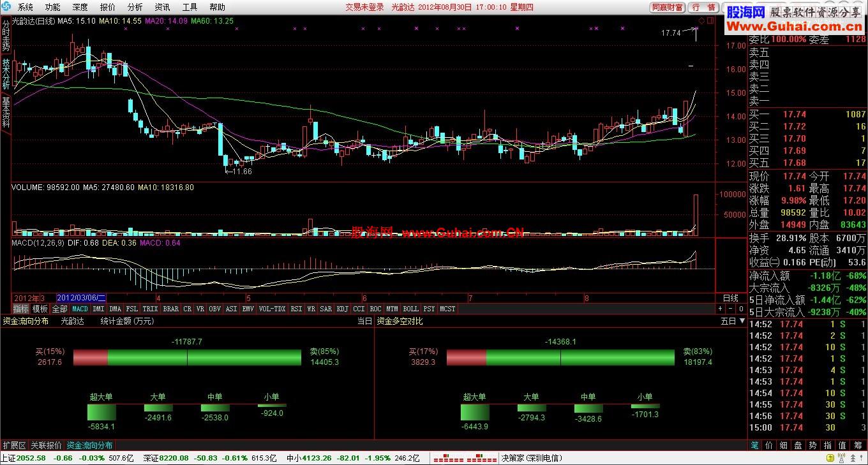
Task: Select the 模板 tab
Action: (40, 309)
